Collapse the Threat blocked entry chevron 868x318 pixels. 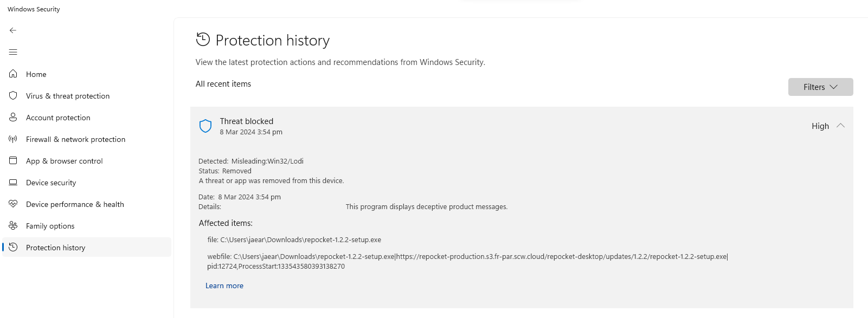(x=840, y=126)
